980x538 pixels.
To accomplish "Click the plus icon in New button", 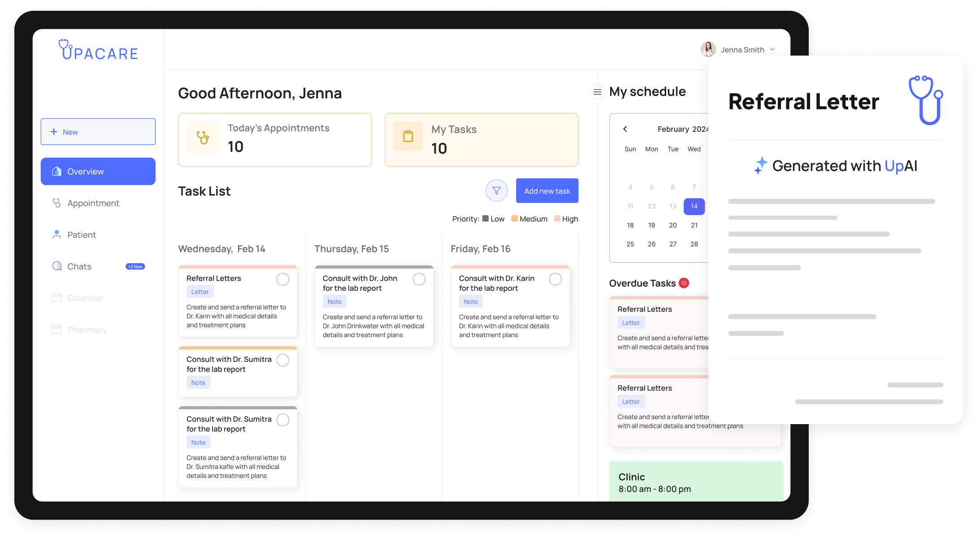I will (x=54, y=132).
